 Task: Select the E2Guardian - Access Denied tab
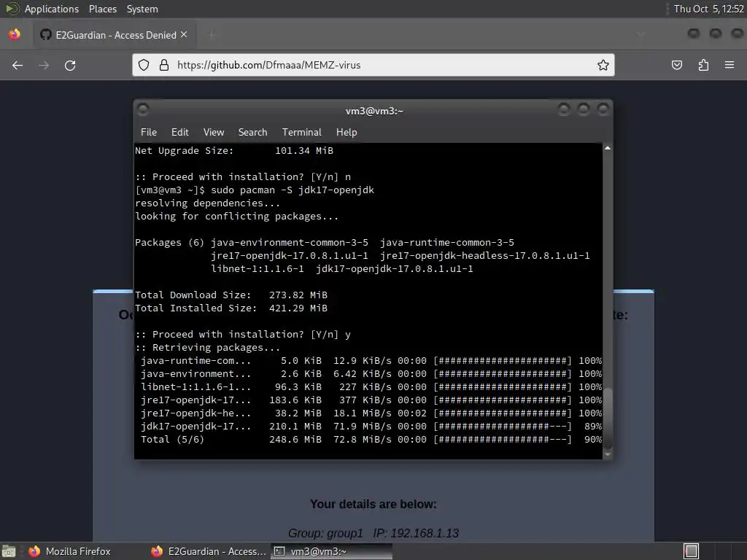113,35
